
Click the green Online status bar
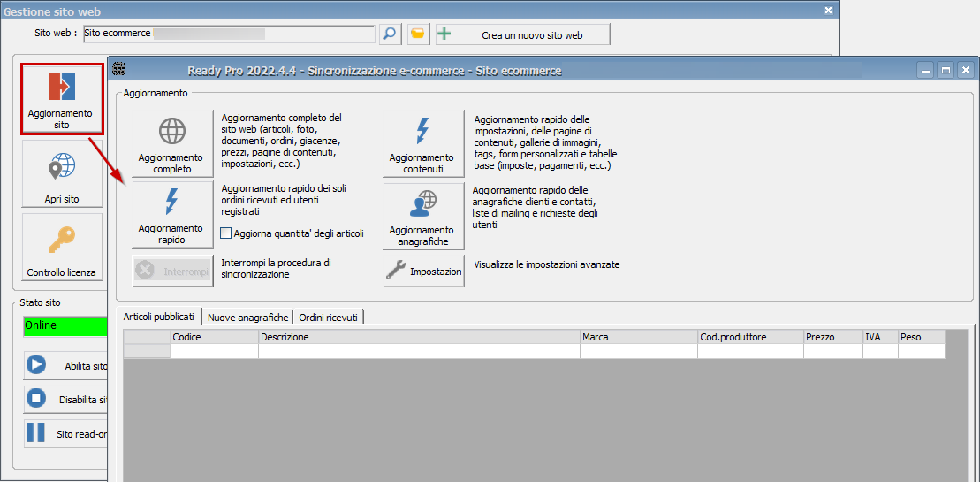(65, 325)
